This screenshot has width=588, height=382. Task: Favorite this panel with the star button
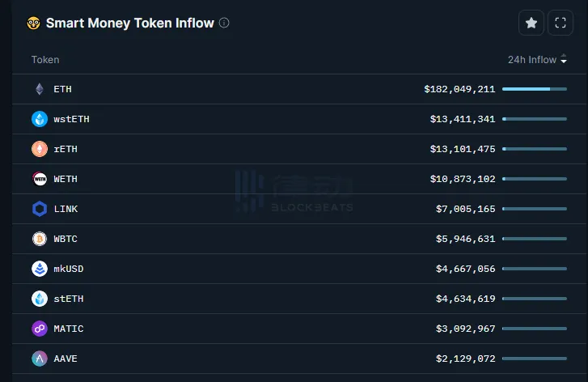click(x=531, y=23)
